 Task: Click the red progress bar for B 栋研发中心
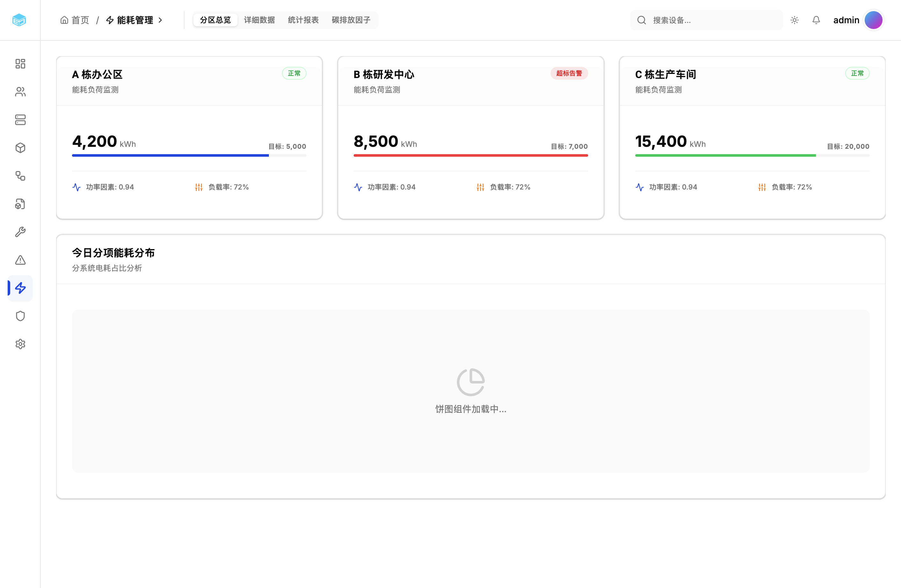tap(471, 155)
